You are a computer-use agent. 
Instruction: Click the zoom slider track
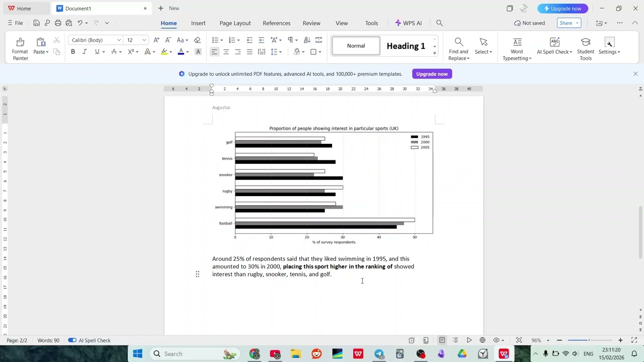coord(590,340)
